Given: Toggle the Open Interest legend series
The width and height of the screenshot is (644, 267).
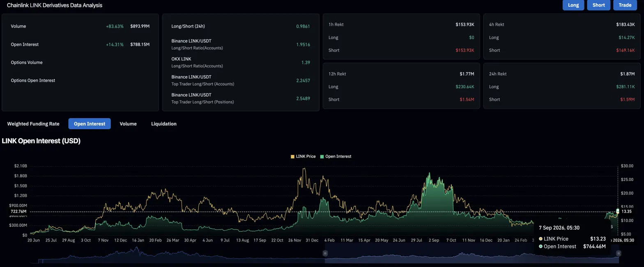Looking at the screenshot, I should tap(336, 156).
